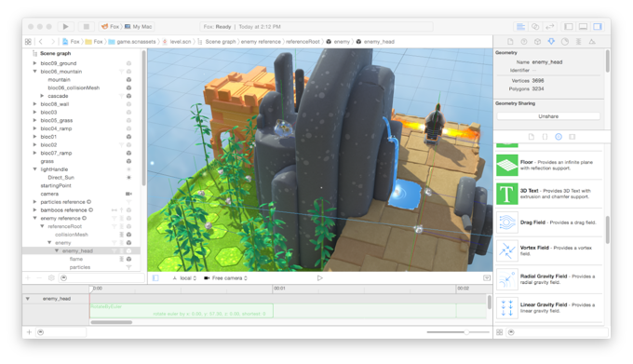The height and width of the screenshot is (364, 633).
Task: Collapse the lightHandle node
Action: coord(34,169)
